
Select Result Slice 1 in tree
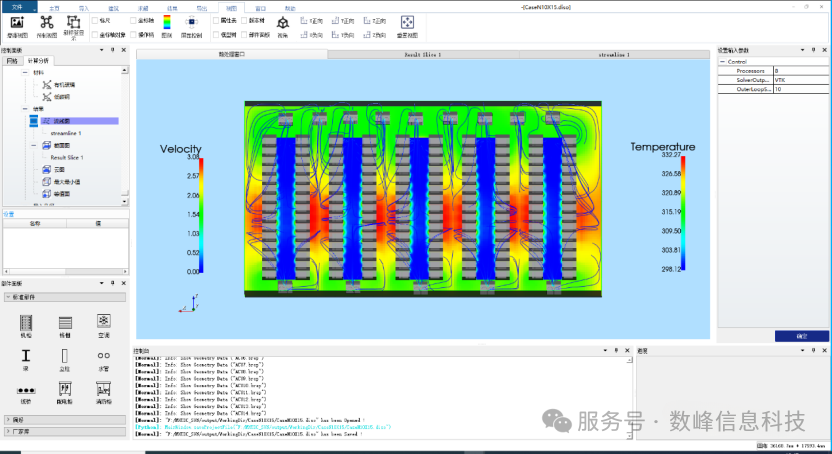(67, 158)
